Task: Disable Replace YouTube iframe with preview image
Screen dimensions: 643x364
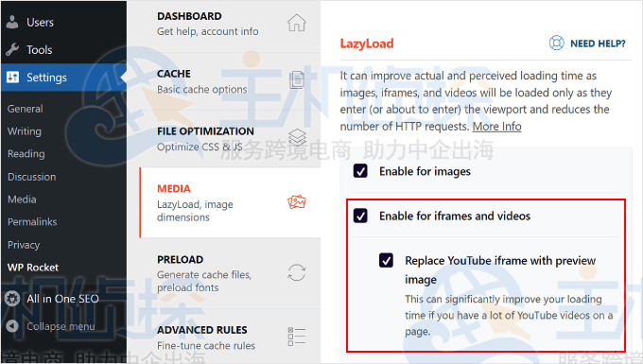Action: pos(386,260)
